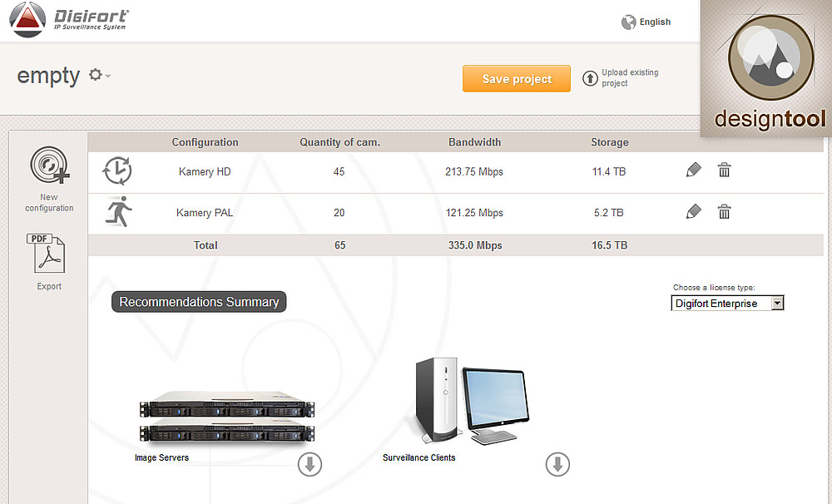Click the empty project title
The width and height of the screenshot is (832, 504).
point(48,76)
